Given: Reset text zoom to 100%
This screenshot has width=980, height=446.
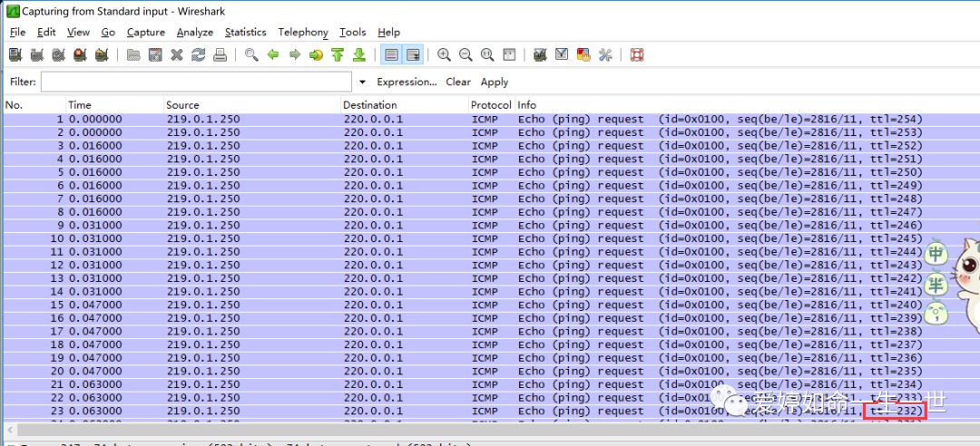Looking at the screenshot, I should [487, 55].
